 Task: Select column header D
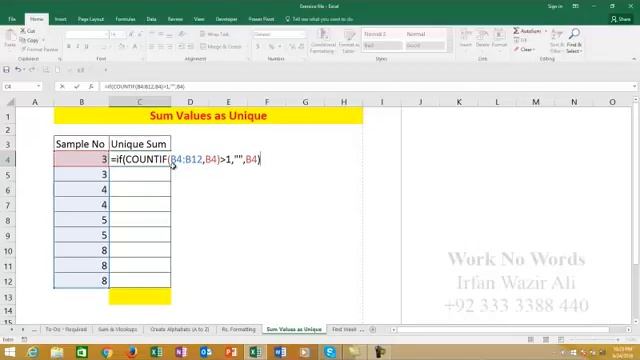click(x=190, y=102)
